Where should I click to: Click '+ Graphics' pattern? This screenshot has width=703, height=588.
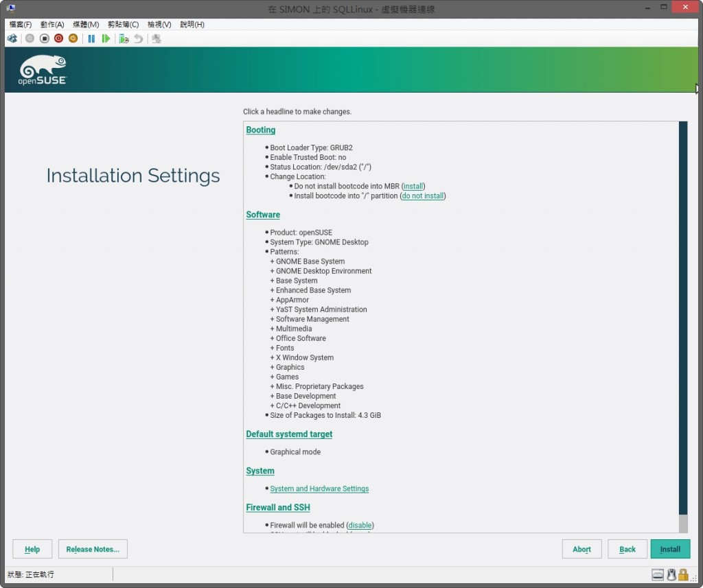click(x=288, y=368)
